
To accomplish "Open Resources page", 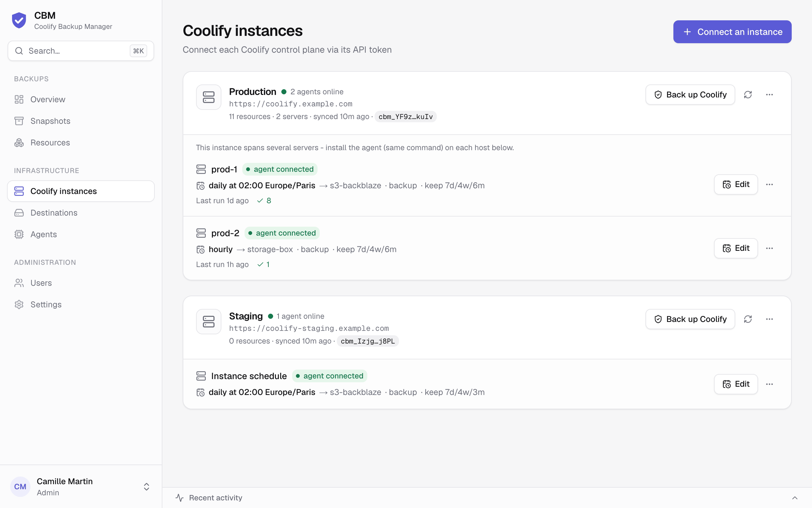I will (81, 143).
